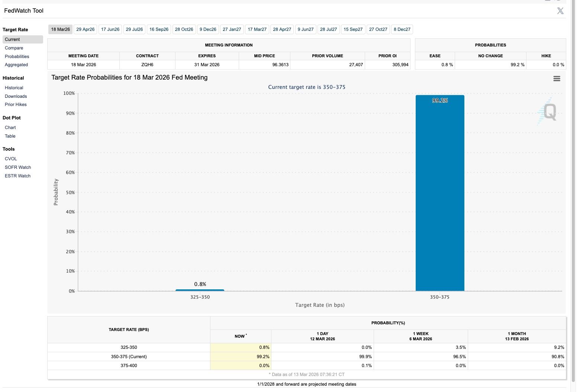The image size is (583, 392).
Task: Switch to the 17 Jun26 meeting tab
Action: click(x=110, y=29)
